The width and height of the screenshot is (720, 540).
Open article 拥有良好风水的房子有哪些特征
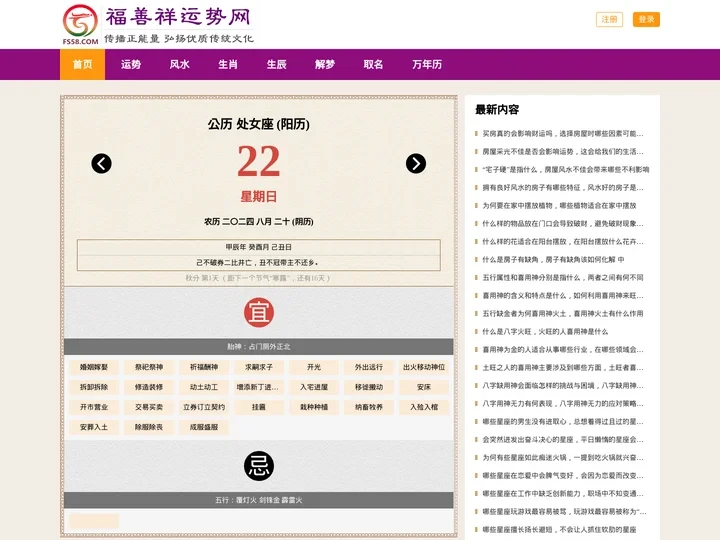[563, 187]
